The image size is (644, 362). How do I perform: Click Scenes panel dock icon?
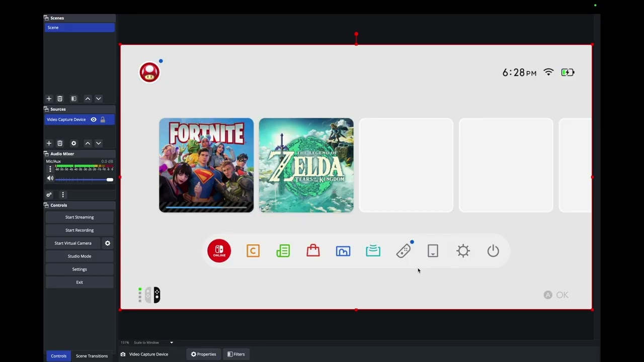46,18
